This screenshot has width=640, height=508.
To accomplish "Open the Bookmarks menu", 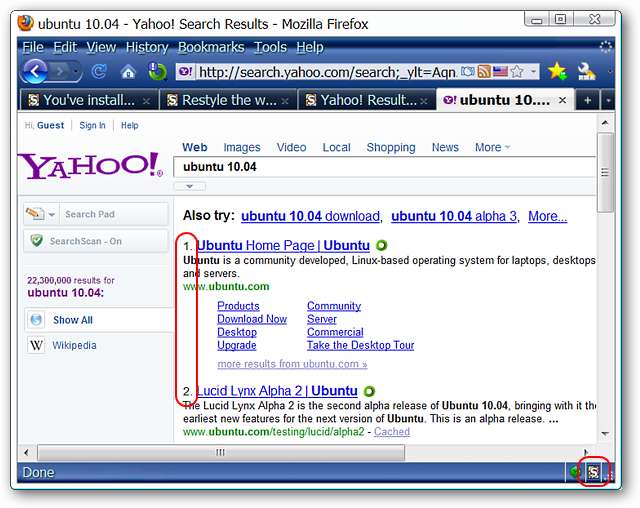I will click(211, 47).
